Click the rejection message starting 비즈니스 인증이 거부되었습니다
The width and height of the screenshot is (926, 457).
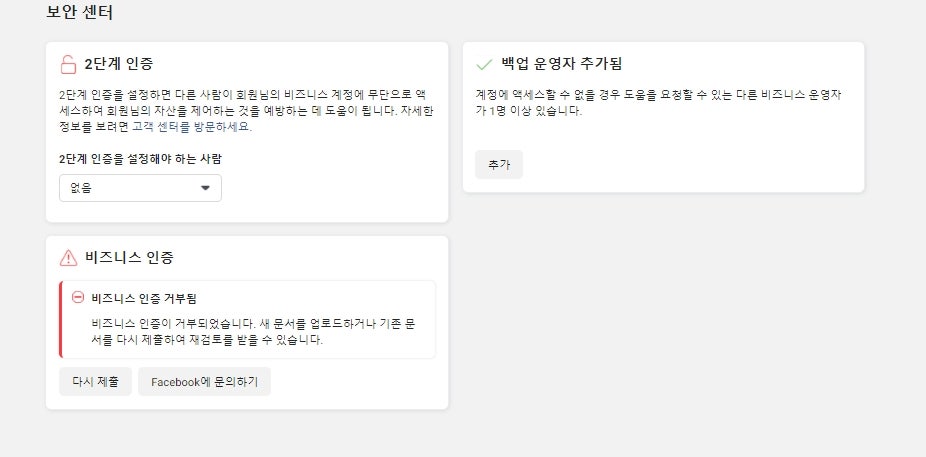(x=255, y=332)
